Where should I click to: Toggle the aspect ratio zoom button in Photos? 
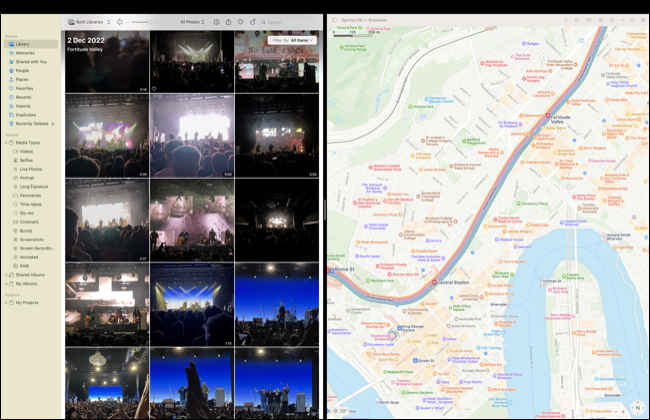120,21
